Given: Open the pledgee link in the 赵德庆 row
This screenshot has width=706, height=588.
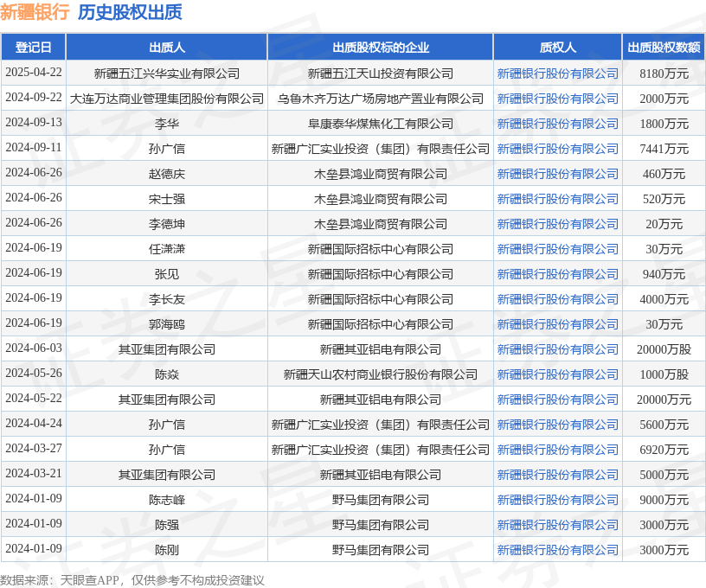Looking at the screenshot, I should (557, 174).
